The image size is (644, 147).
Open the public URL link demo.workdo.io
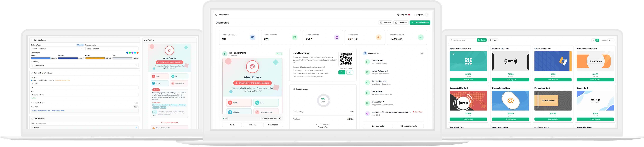pyautogui.click(x=48, y=111)
